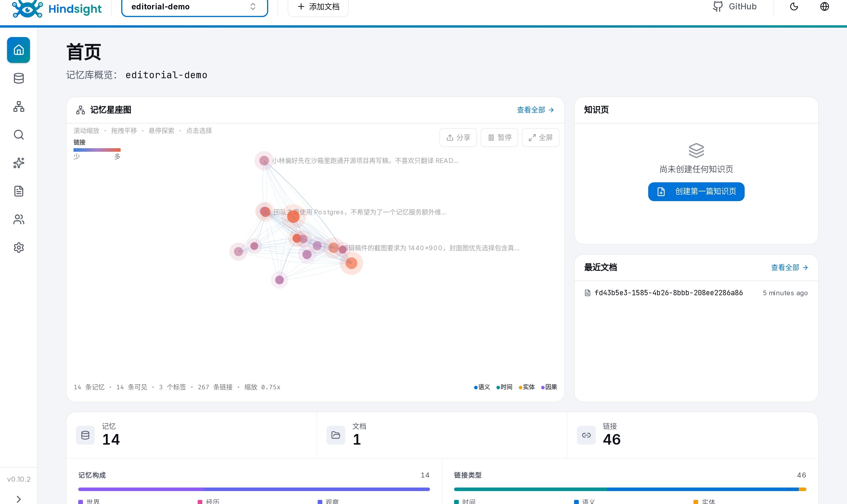Open document fd43b5e3-1585-4b26-8bbb-208ee2286a86

[x=696, y=293]
